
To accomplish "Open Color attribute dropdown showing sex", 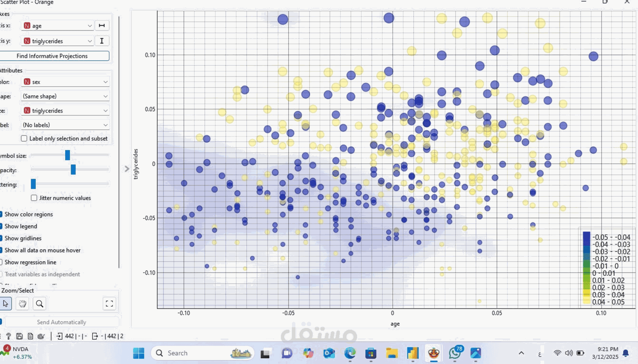I will 65,82.
